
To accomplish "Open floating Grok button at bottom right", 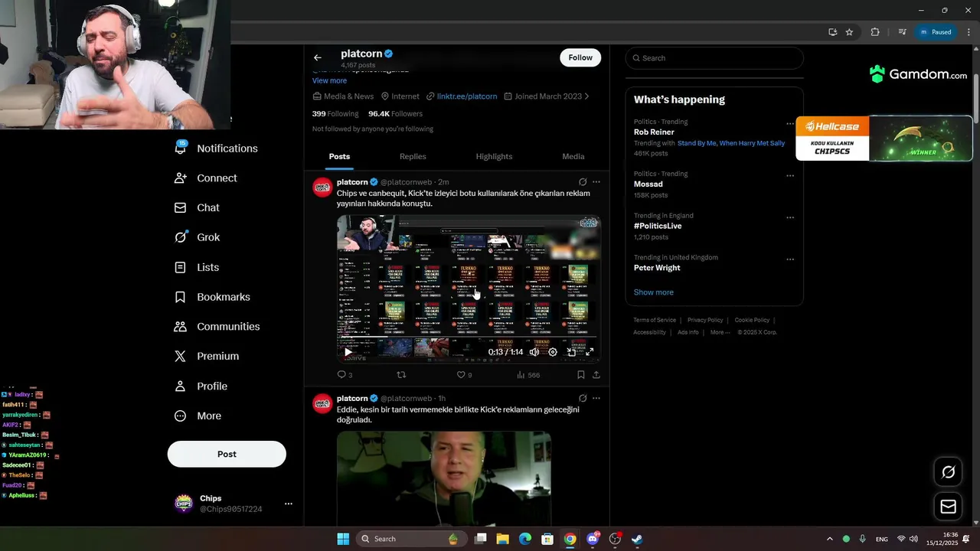I will (x=948, y=472).
